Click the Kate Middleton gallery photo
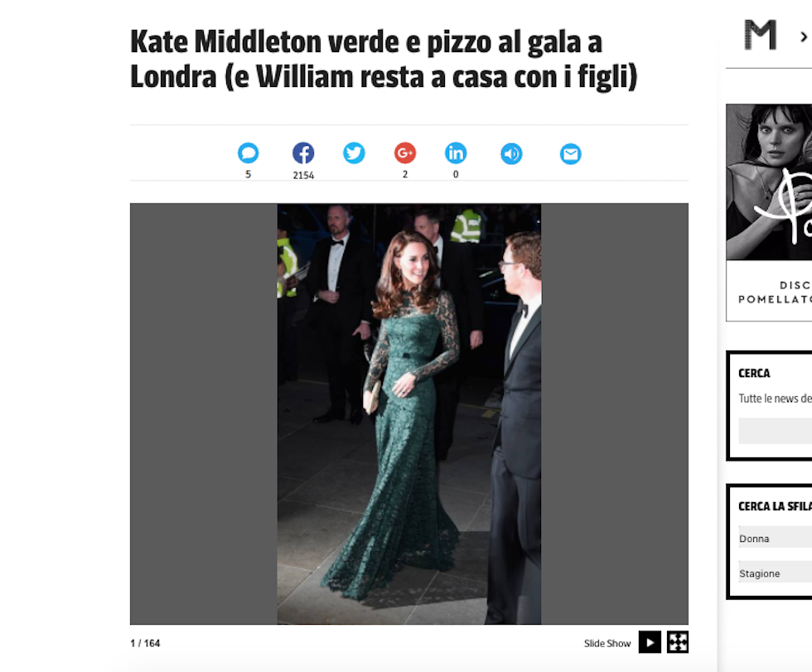 coord(409,413)
